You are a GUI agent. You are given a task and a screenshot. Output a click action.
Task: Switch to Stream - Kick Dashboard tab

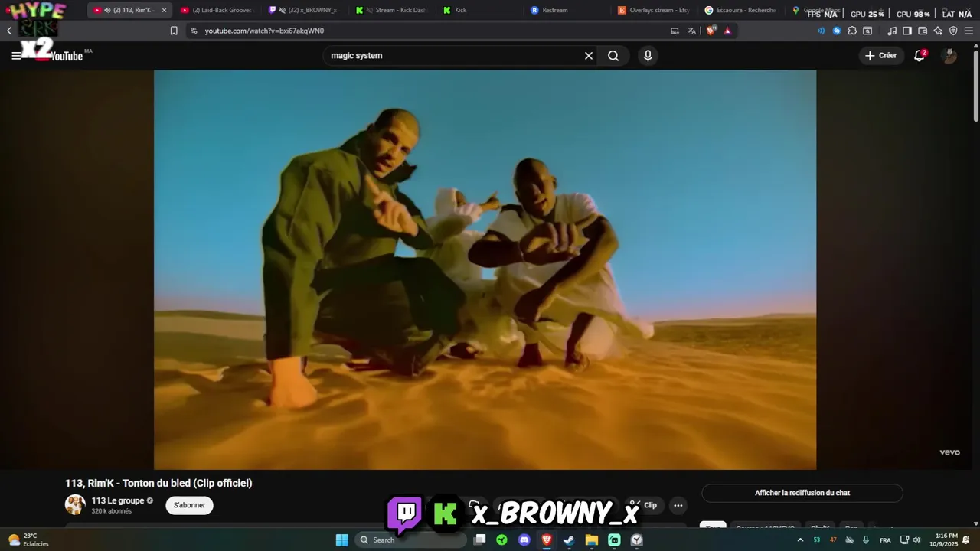tap(392, 10)
